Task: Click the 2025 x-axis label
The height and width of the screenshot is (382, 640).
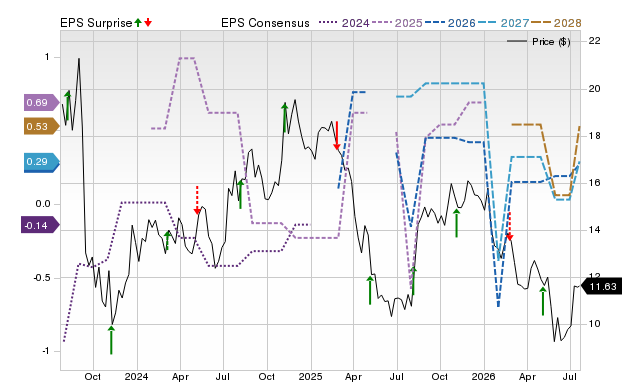Action: pos(310,376)
